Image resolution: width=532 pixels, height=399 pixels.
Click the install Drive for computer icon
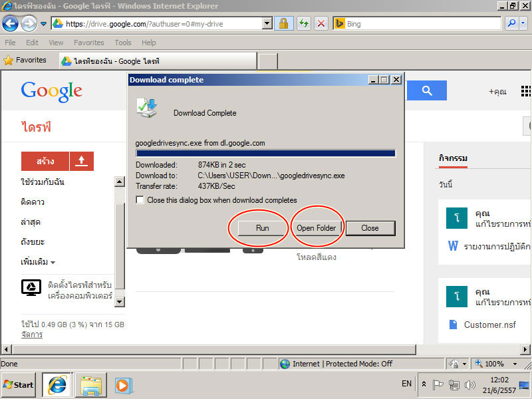31,288
